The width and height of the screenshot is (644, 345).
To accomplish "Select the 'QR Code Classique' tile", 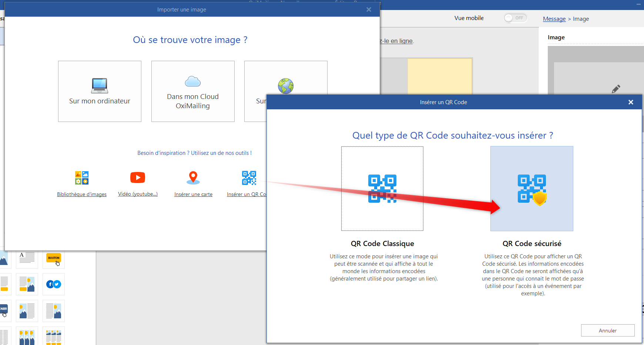I will [382, 189].
